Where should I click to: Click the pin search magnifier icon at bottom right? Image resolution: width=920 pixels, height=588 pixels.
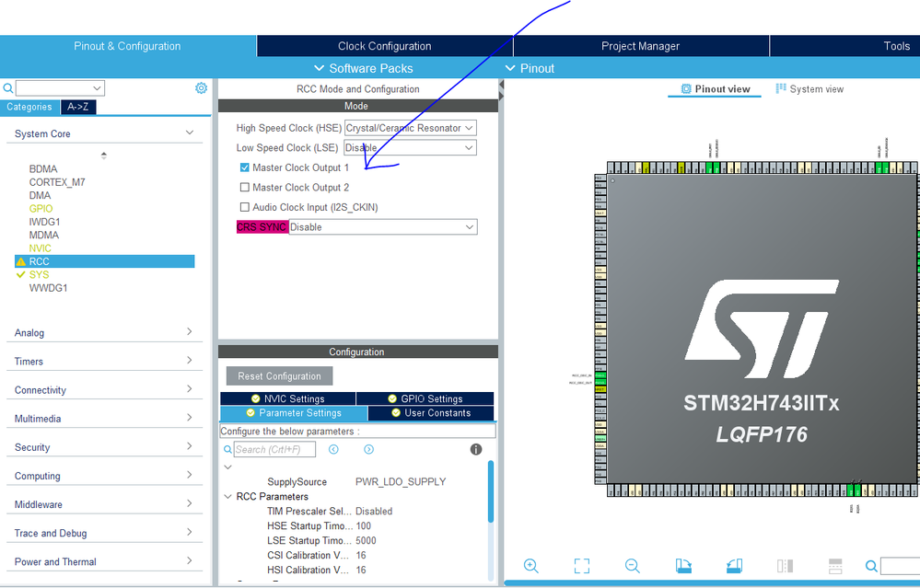(x=871, y=566)
